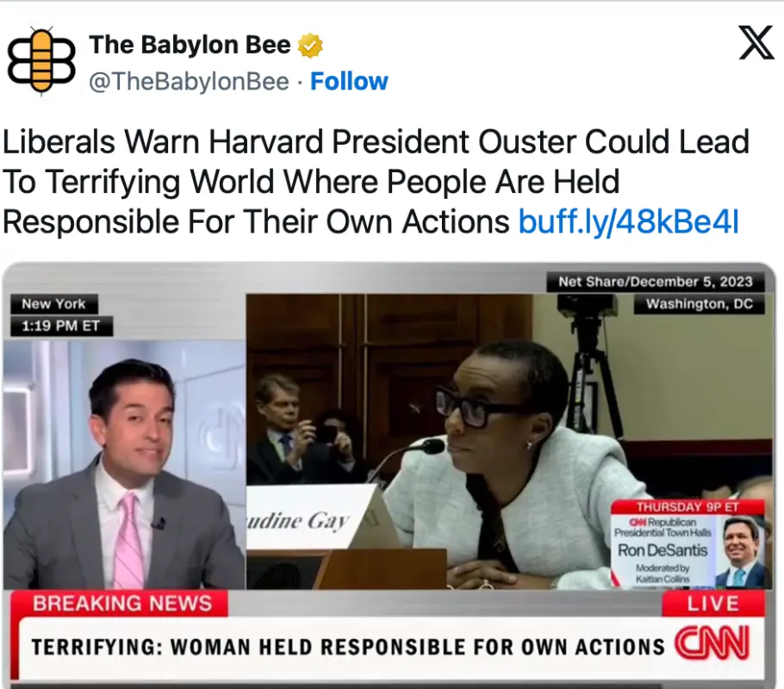Open The Babylon Bee display name
Viewport: 784px width, 689px height.
(x=190, y=45)
